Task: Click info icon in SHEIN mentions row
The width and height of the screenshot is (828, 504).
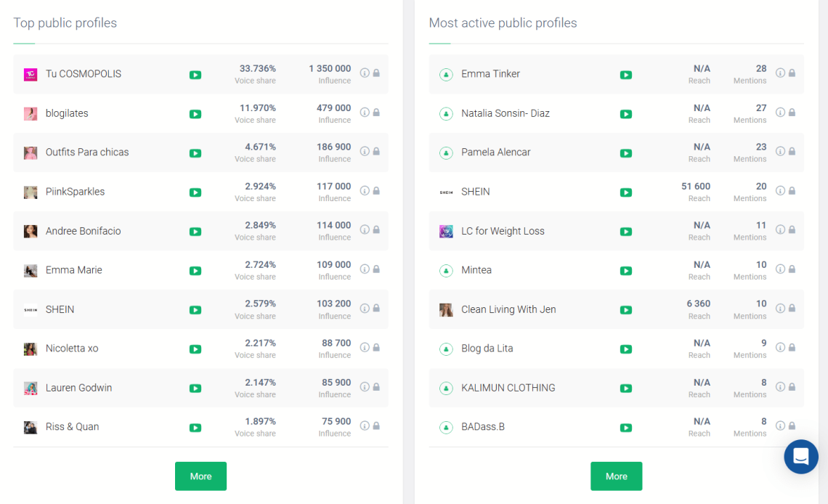Action: pyautogui.click(x=780, y=190)
